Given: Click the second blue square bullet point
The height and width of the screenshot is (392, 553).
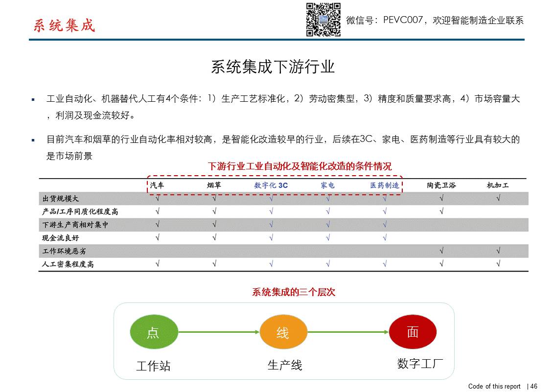Looking at the screenshot, I should click(x=33, y=140).
